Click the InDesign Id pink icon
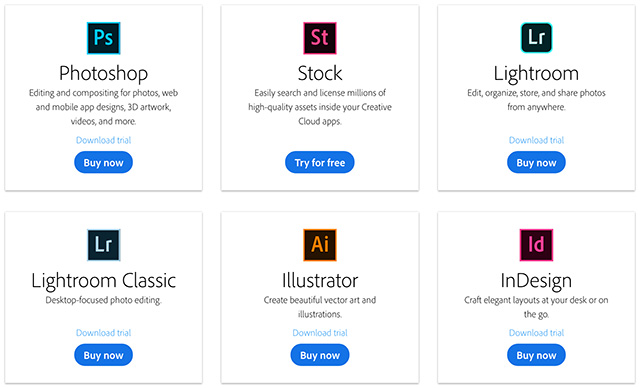The height and width of the screenshot is (388, 640). point(536,245)
